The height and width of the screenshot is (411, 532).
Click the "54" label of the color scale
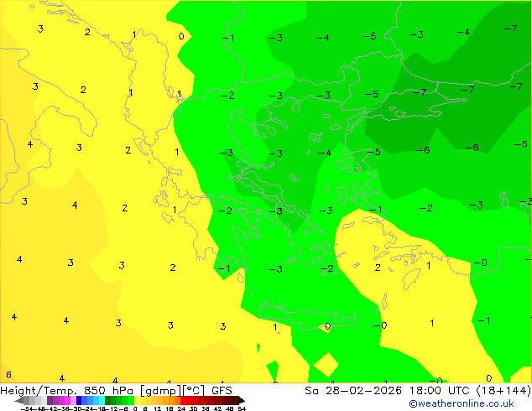[x=242, y=408]
